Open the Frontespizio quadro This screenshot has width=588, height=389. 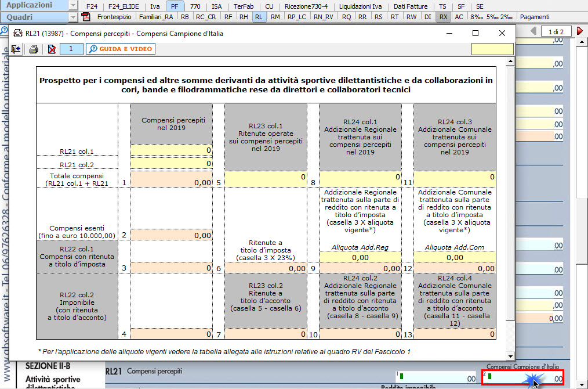[114, 17]
